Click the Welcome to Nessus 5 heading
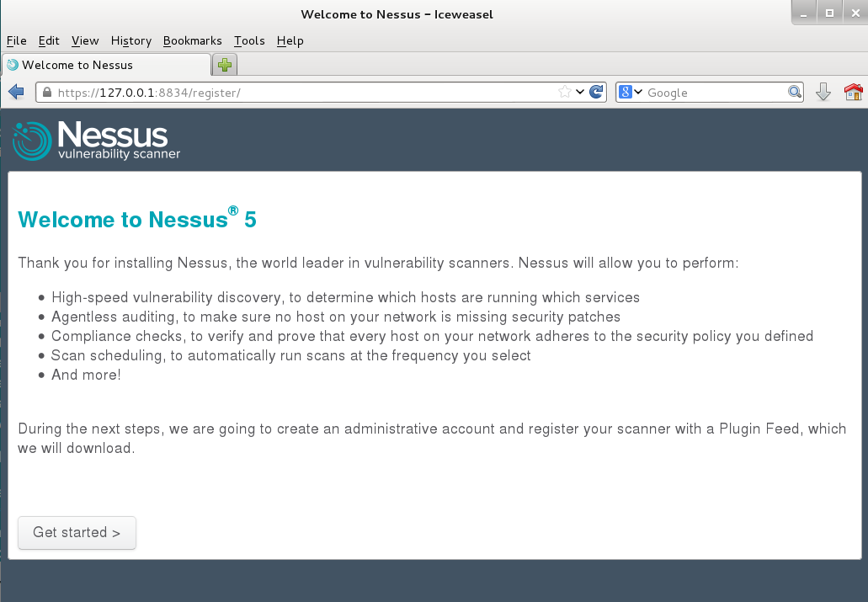Viewport: 868px width, 602px height. pyautogui.click(x=136, y=218)
